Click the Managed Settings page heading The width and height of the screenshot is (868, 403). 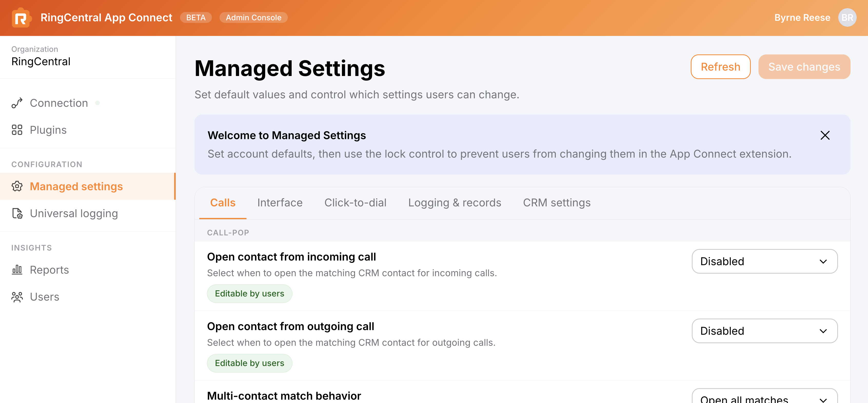pyautogui.click(x=290, y=69)
